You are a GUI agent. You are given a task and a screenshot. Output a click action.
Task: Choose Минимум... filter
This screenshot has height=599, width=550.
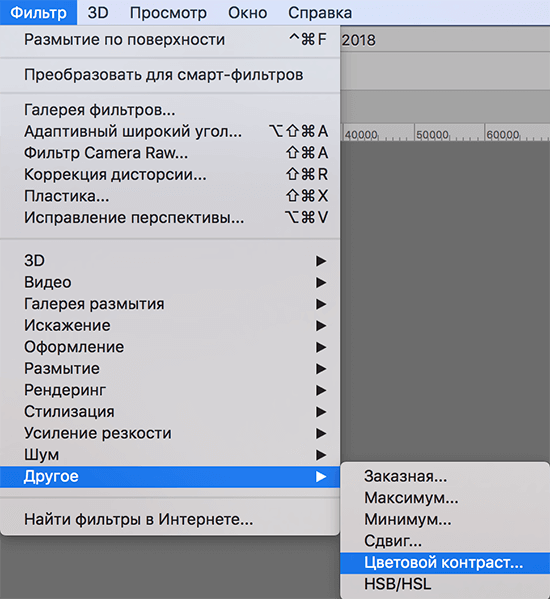pos(445,520)
